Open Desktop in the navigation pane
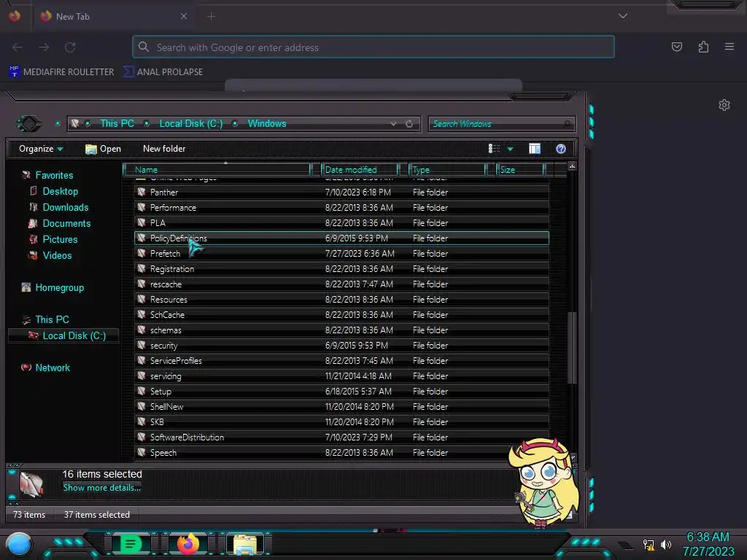Screen dimensions: 747x560 [x=60, y=192]
